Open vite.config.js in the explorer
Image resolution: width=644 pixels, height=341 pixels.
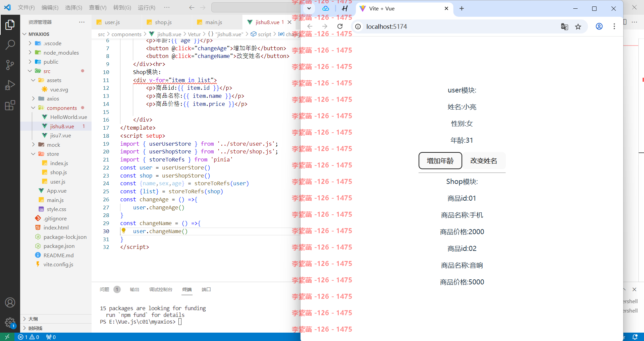point(58,264)
